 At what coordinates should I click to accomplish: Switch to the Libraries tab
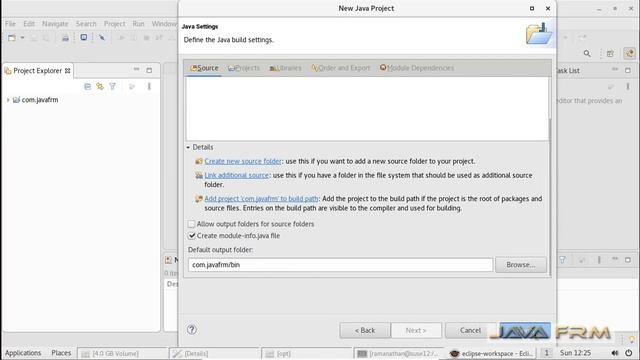click(285, 68)
